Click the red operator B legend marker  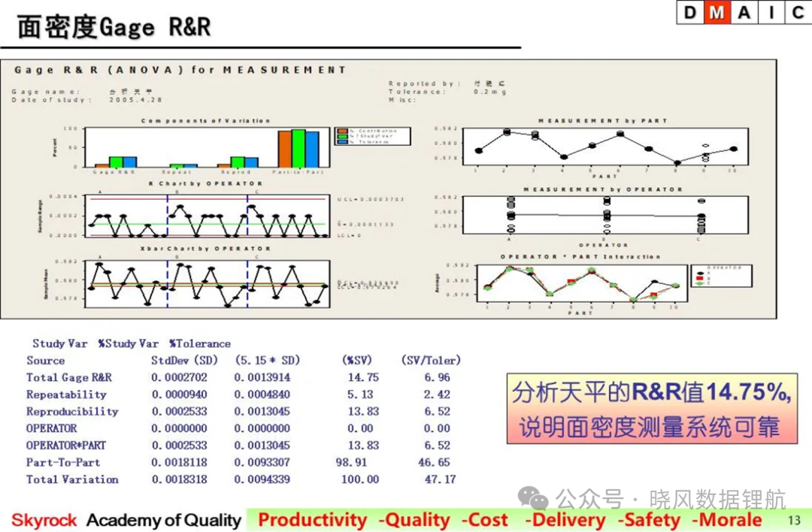click(700, 278)
